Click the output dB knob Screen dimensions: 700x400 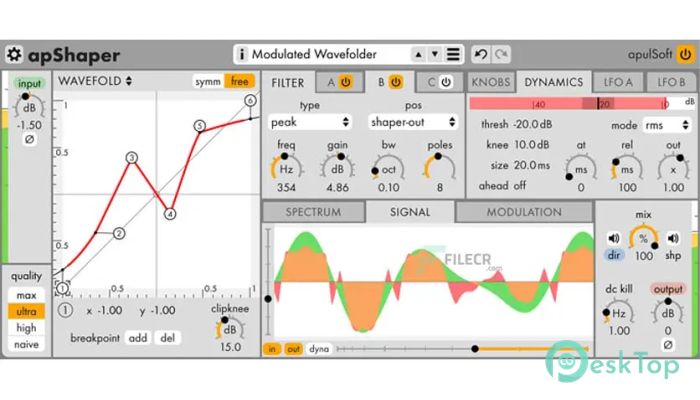pos(668,313)
